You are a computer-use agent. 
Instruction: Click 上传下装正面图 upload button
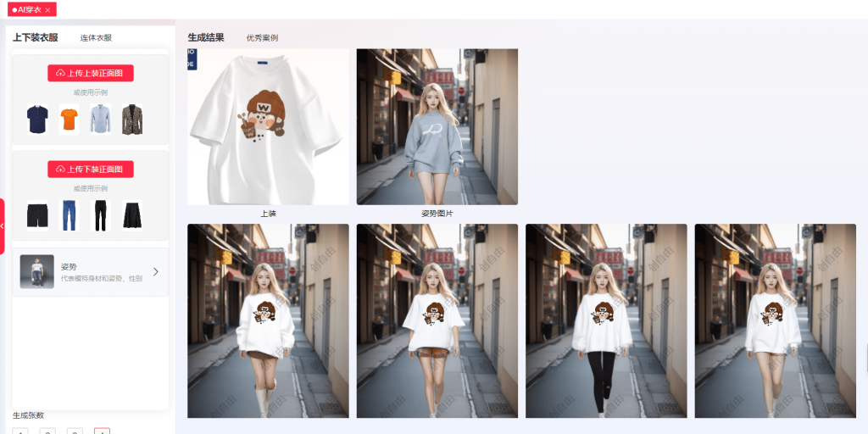coord(91,170)
